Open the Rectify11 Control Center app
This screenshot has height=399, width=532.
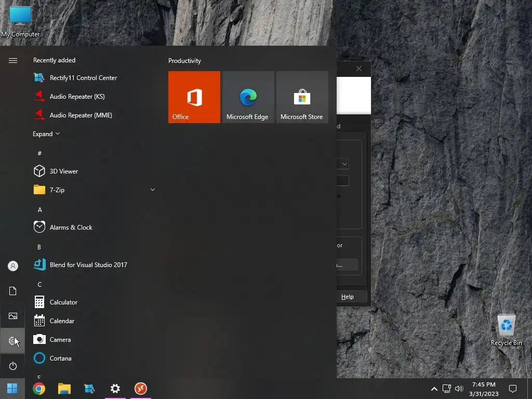coord(95,78)
